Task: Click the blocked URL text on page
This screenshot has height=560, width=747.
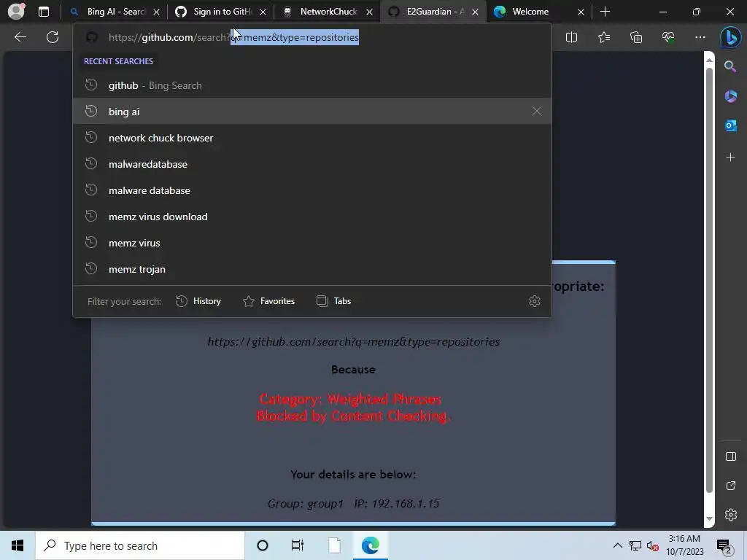Action: click(x=354, y=342)
